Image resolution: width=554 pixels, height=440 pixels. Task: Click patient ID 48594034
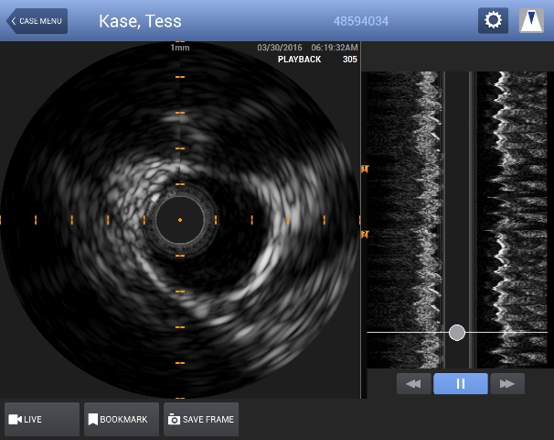(x=361, y=21)
